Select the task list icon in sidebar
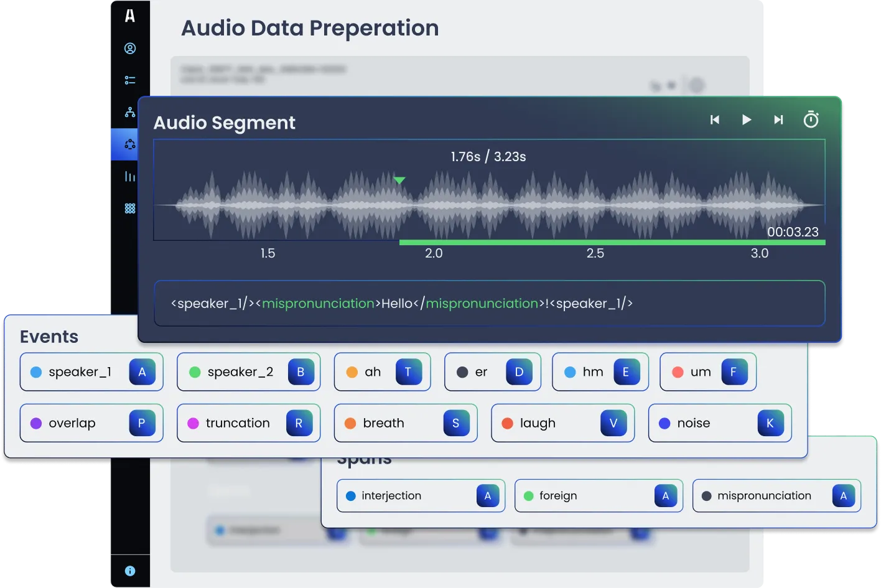This screenshot has width=881, height=588. pyautogui.click(x=129, y=80)
